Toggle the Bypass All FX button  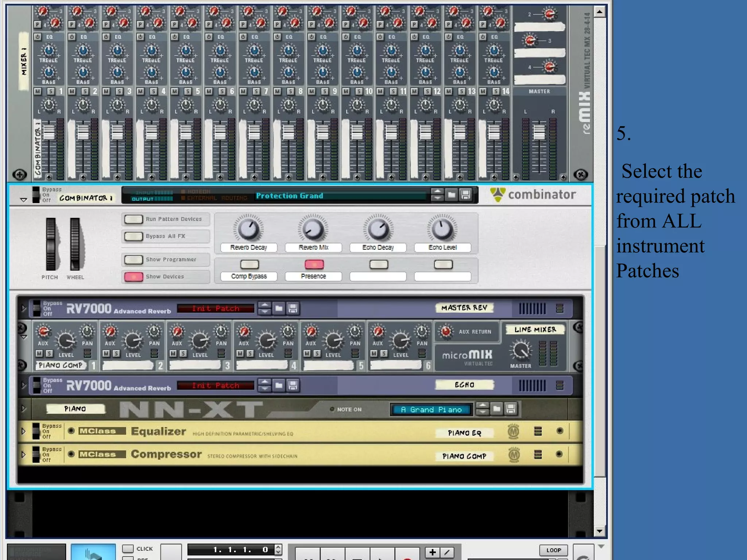tap(133, 236)
